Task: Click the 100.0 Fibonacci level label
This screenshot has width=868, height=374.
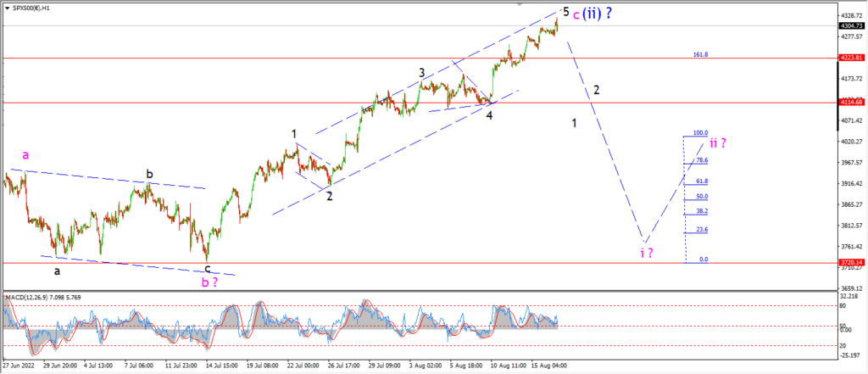Action: pos(701,133)
